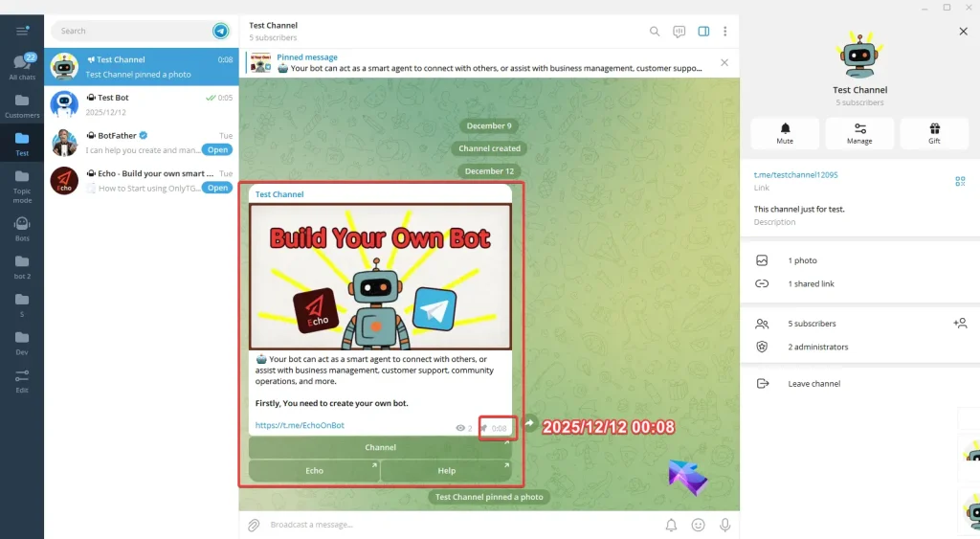980x539 pixels.
Task: Open the emoji picker
Action: [699, 525]
